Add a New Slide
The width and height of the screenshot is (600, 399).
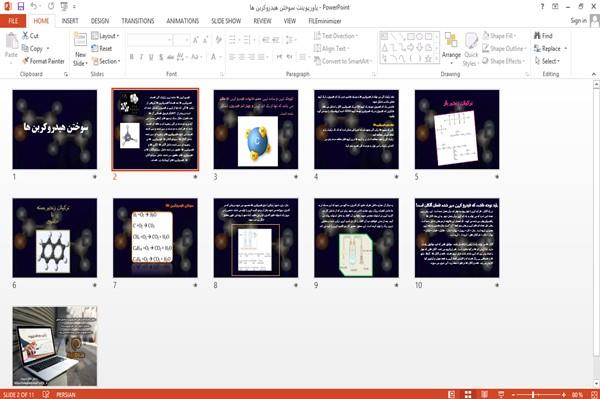click(x=80, y=49)
